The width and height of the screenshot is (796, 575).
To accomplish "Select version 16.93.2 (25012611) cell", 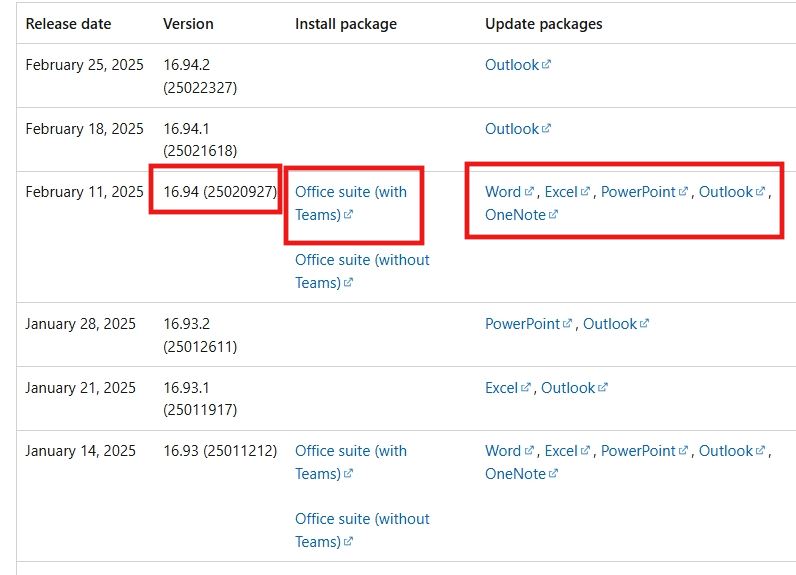I will pos(200,335).
